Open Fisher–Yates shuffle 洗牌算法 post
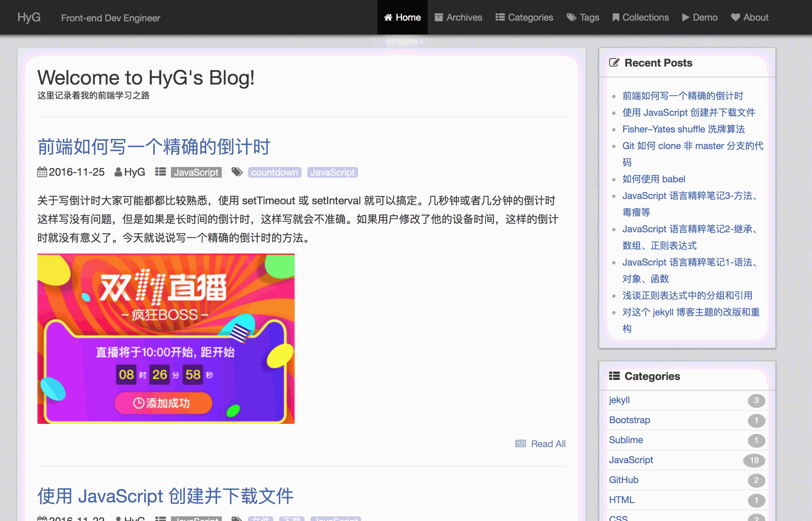Image resolution: width=812 pixels, height=521 pixels. [x=683, y=129]
